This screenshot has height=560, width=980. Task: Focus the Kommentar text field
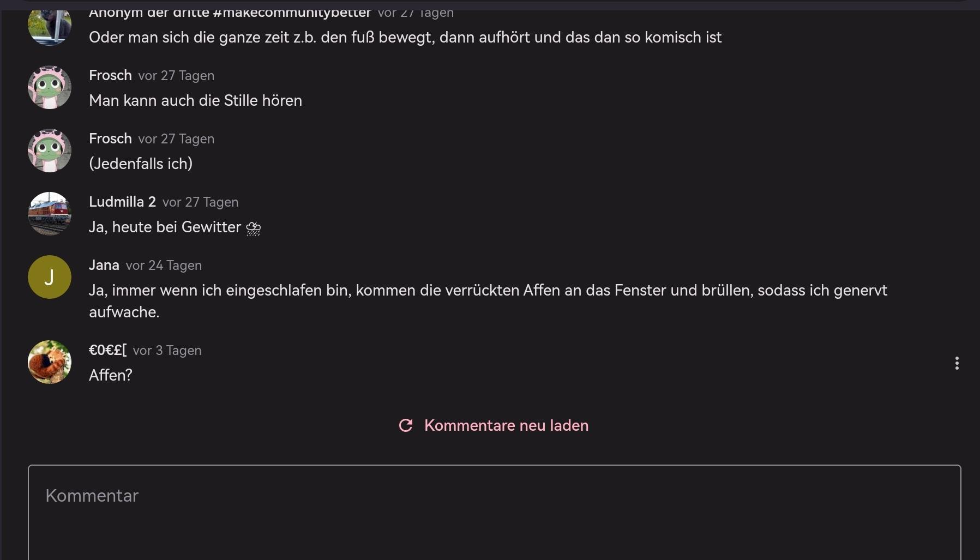[x=494, y=513]
